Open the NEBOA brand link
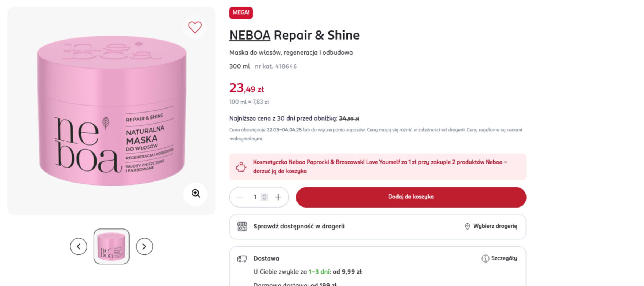Screen dimensions: 644x286 [250, 35]
